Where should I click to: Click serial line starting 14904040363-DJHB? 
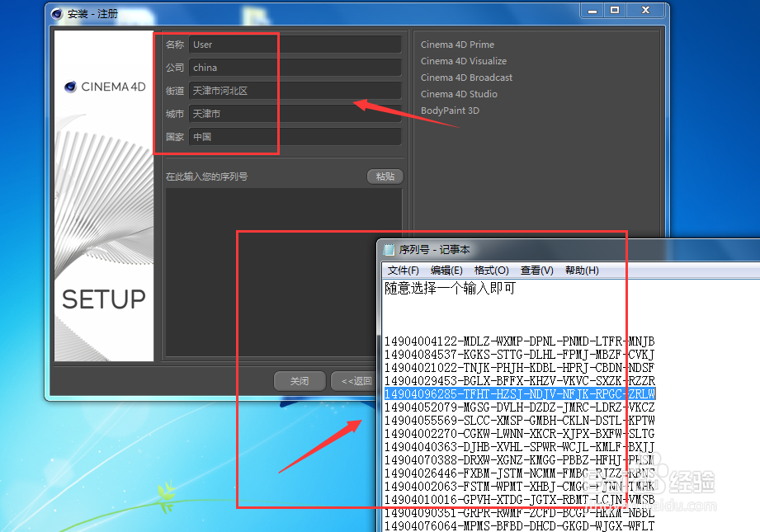pos(520,446)
